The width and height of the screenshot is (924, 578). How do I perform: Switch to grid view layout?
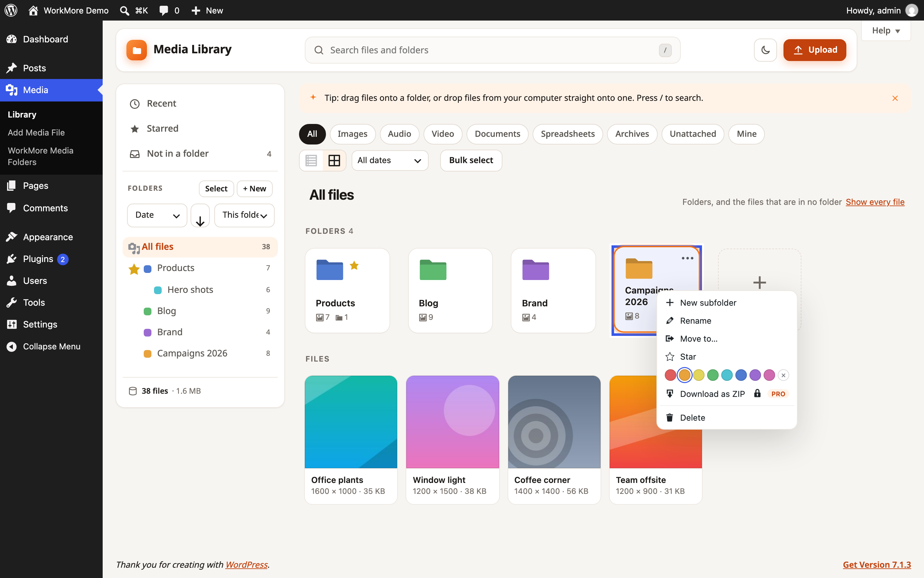(x=334, y=161)
